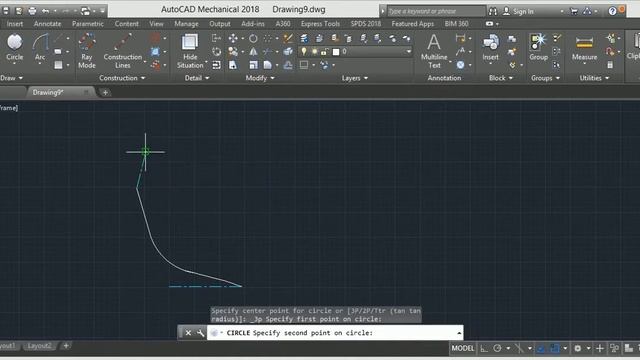Click the Layer Properties icon
Viewport: 640px width, 360px height.
[x=304, y=38]
